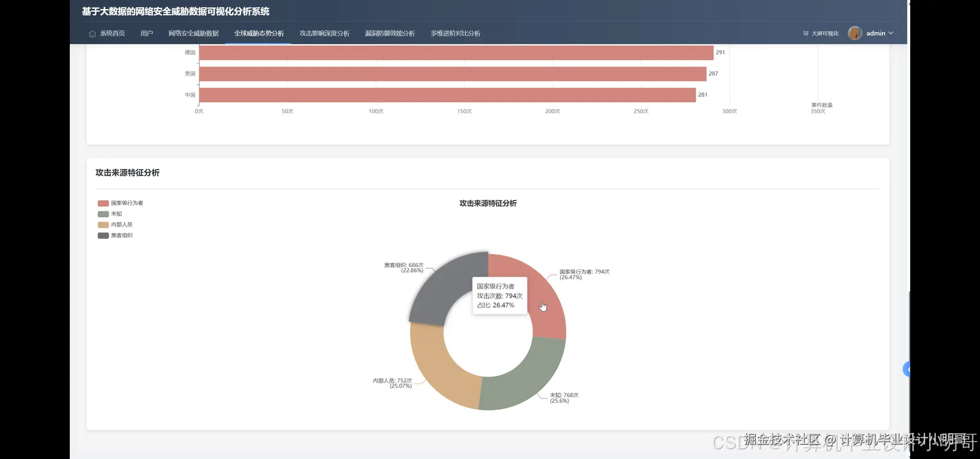Open the 系统首页 home menu item
Viewport: 980px width, 459px height.
click(x=107, y=33)
